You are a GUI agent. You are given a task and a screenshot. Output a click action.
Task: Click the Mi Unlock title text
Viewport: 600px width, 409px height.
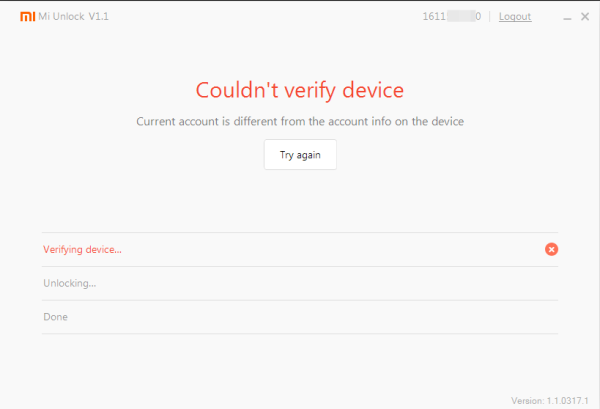point(61,16)
